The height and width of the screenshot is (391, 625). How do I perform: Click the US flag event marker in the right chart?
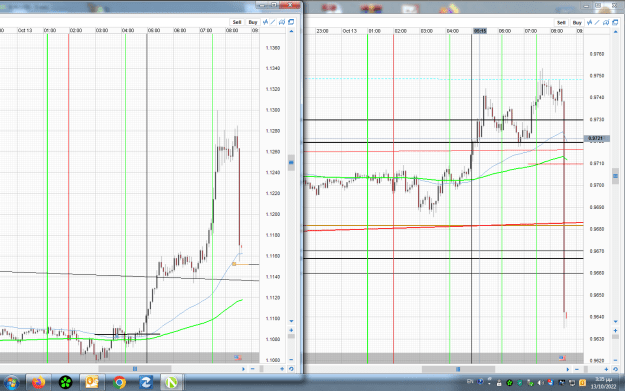[562, 358]
